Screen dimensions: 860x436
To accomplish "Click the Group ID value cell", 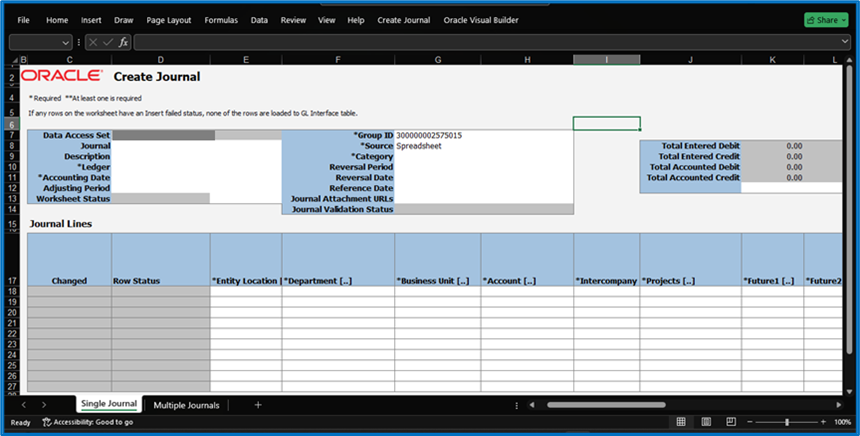I will (x=484, y=135).
